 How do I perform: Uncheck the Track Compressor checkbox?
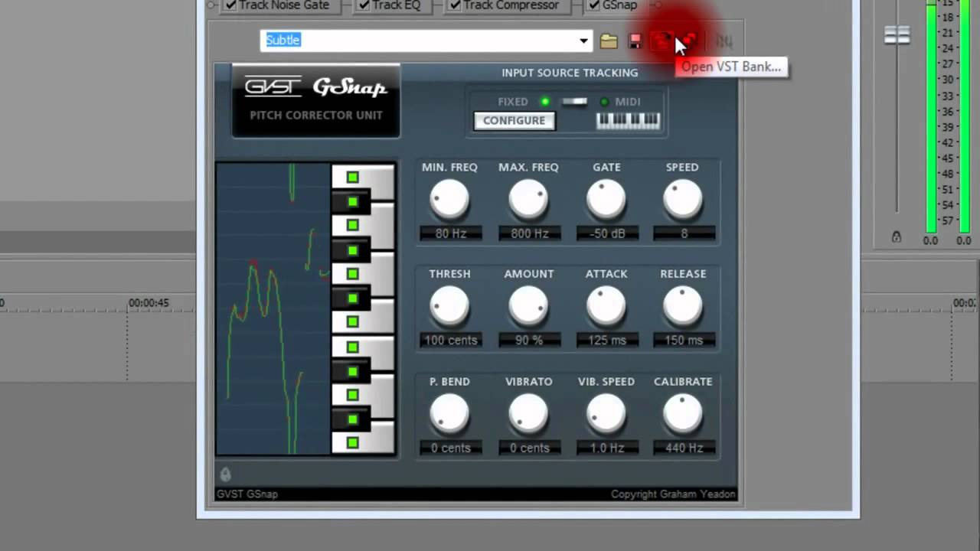click(455, 5)
